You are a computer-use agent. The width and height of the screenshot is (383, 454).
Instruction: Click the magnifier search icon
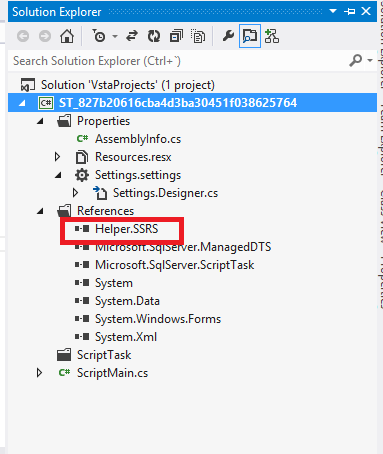point(356,61)
